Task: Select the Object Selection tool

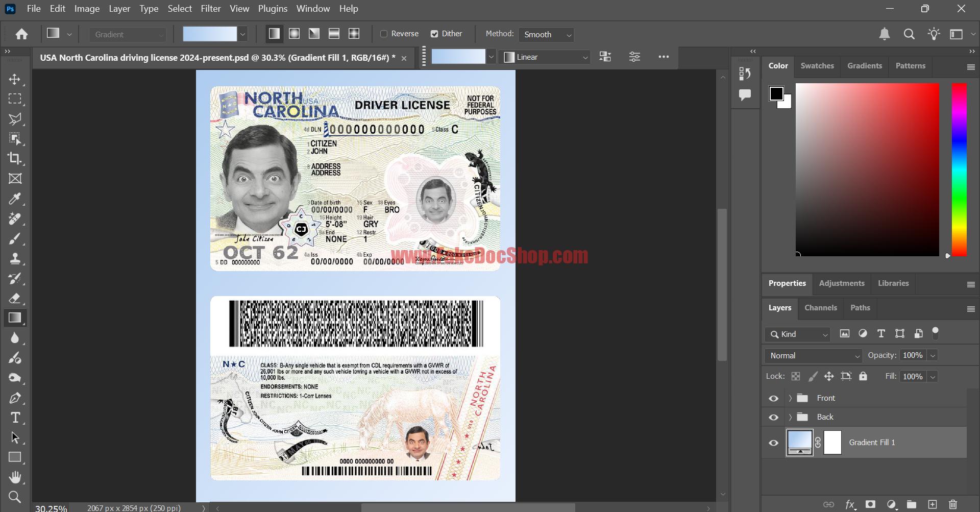Action: pos(15,139)
